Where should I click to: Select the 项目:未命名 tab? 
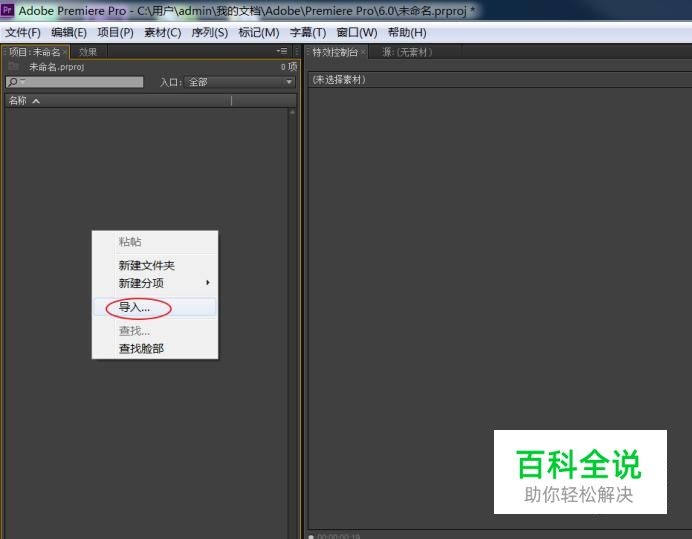(34, 52)
